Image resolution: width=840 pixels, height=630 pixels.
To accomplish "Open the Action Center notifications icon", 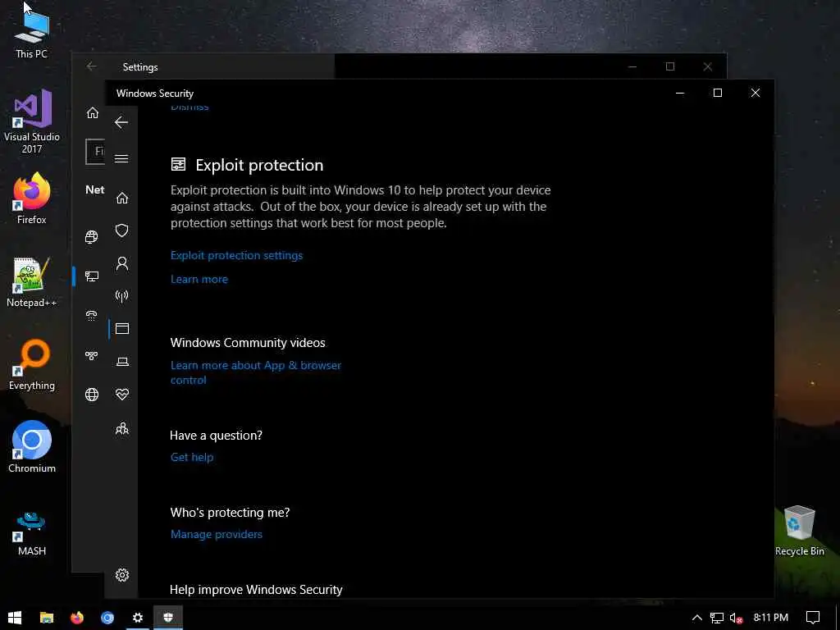I will pos(813,618).
